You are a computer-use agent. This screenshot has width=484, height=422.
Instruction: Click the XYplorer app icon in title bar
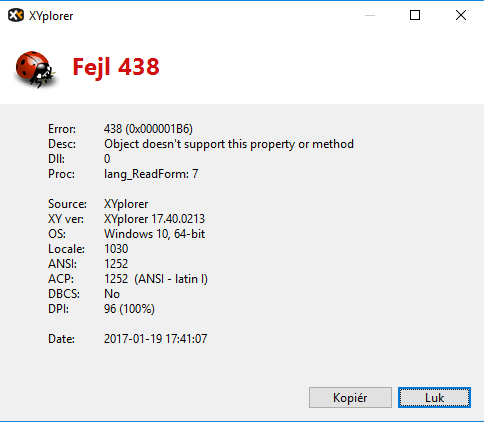[16, 15]
